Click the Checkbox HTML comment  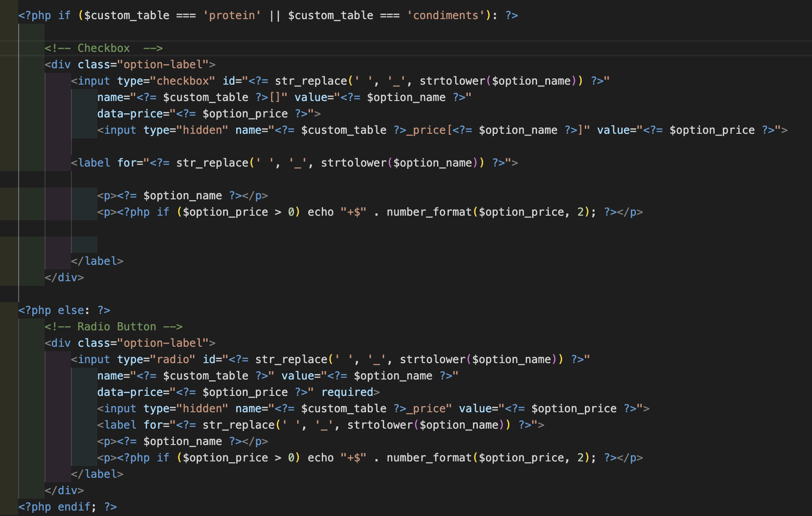tap(104, 48)
